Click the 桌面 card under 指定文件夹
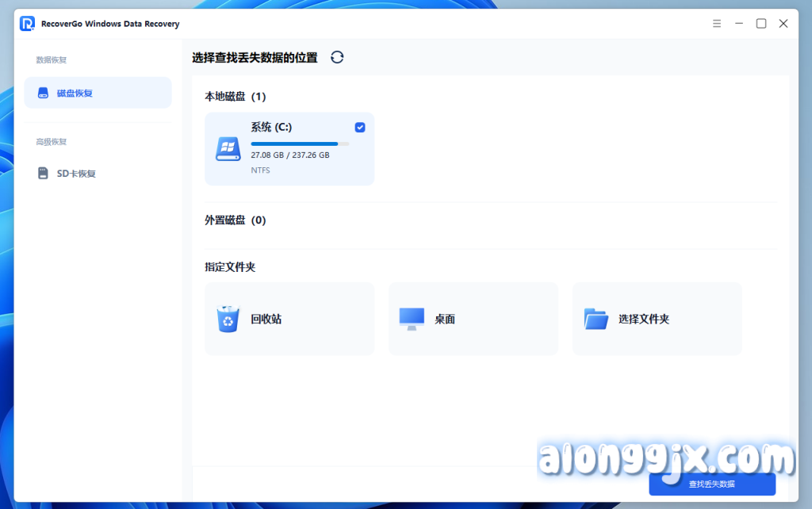Screen dimensions: 812x509 [473, 318]
